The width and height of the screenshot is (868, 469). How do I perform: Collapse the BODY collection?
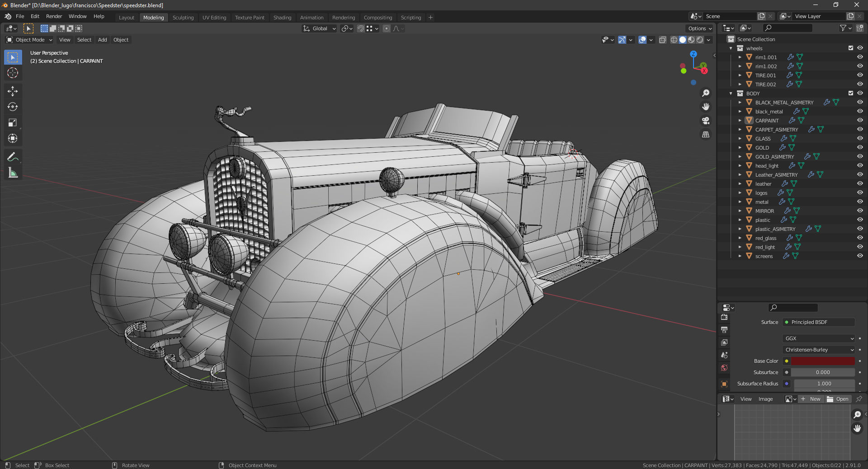point(731,94)
